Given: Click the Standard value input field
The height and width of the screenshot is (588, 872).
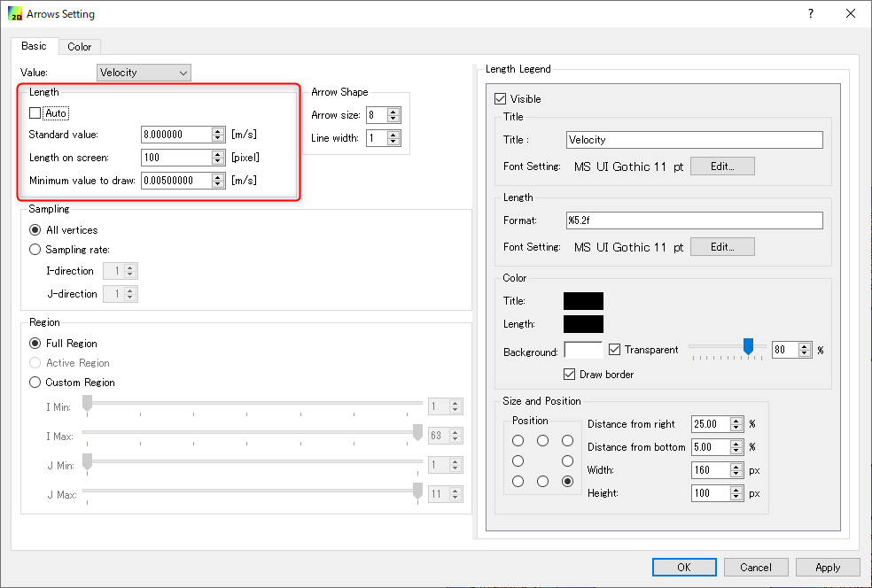Looking at the screenshot, I should pyautogui.click(x=176, y=135).
